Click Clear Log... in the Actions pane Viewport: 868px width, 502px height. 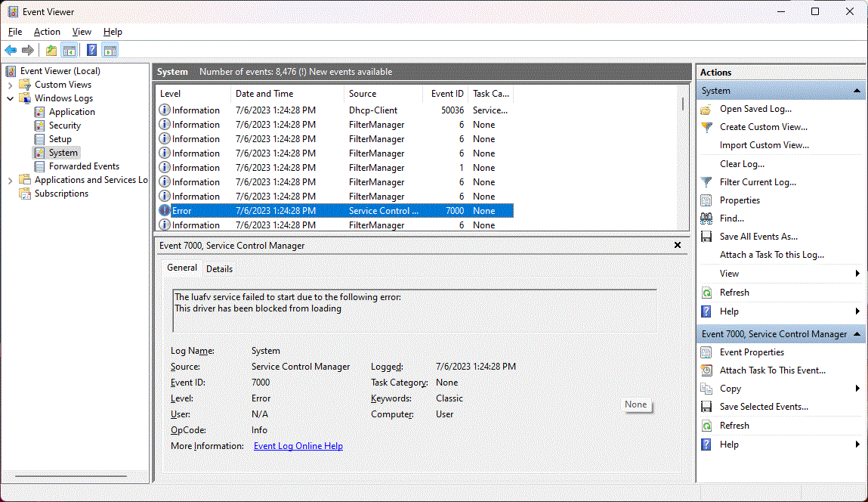point(742,164)
